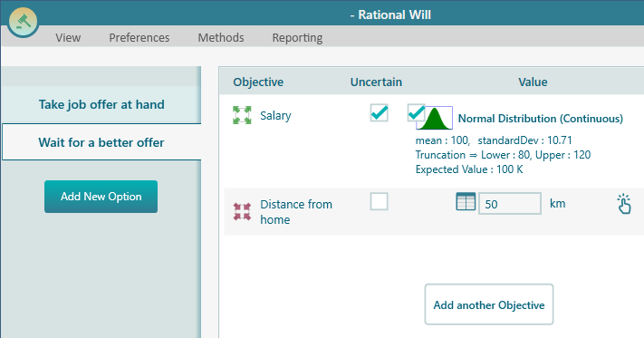Click the Value column header

pyautogui.click(x=533, y=82)
